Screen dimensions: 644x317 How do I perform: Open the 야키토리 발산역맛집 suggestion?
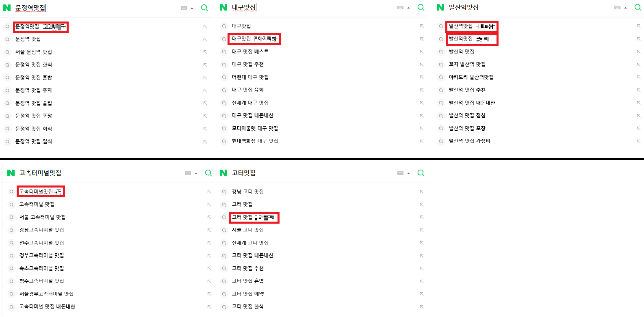coord(471,77)
